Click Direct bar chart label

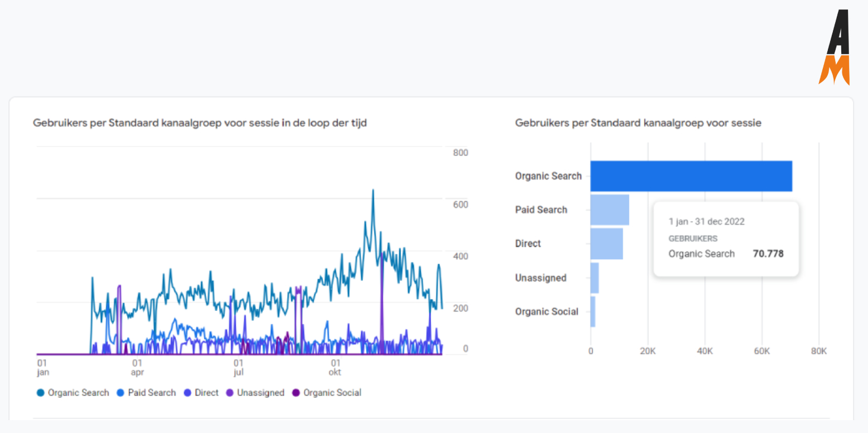click(528, 244)
